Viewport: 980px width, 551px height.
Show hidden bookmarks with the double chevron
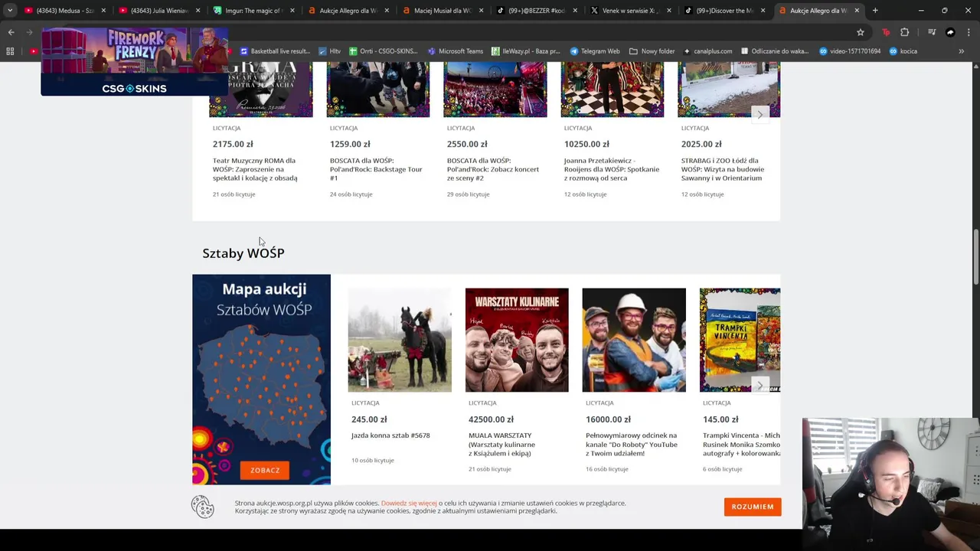click(961, 51)
